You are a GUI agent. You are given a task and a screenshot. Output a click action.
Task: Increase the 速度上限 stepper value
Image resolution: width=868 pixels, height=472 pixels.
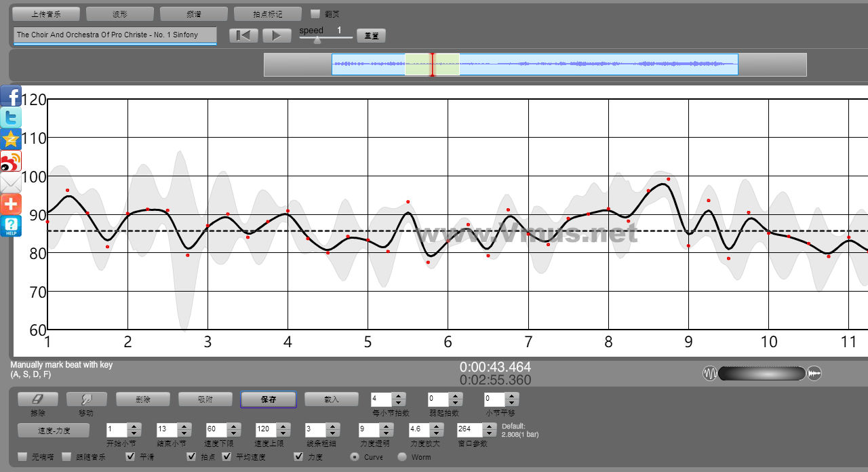click(282, 427)
